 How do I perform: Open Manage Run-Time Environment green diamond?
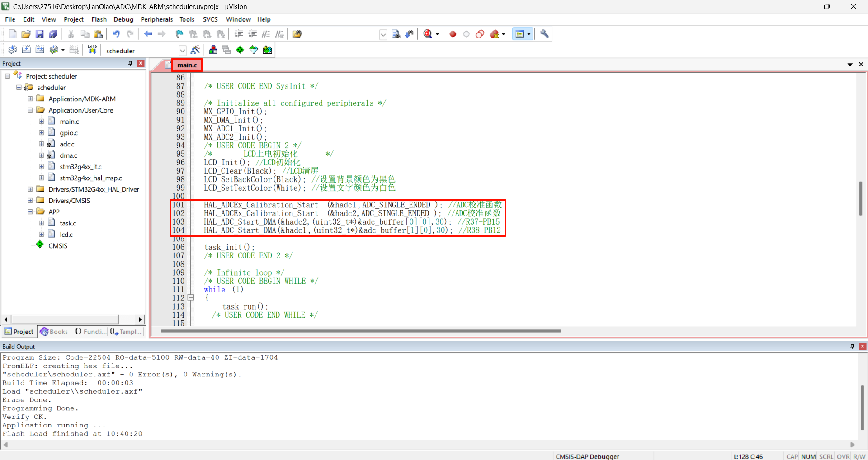tap(240, 50)
